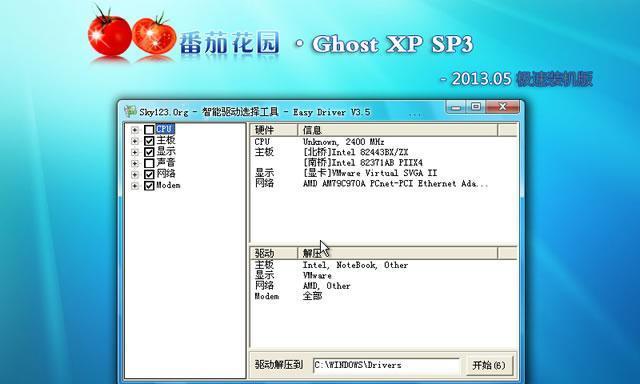Select the 主板 tree item label

click(166, 140)
